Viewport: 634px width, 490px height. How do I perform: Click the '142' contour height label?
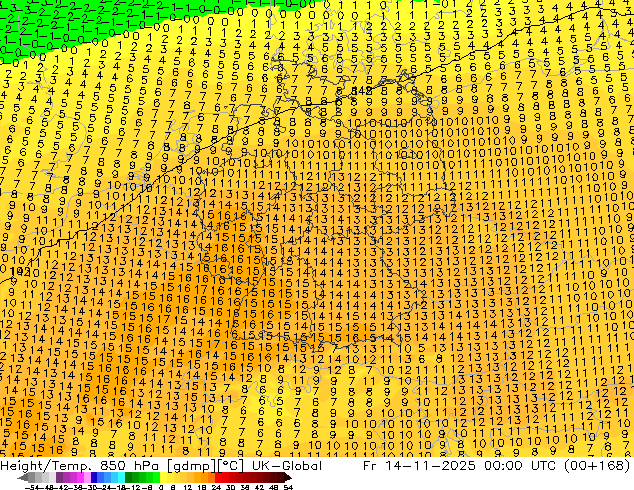[x=361, y=91]
